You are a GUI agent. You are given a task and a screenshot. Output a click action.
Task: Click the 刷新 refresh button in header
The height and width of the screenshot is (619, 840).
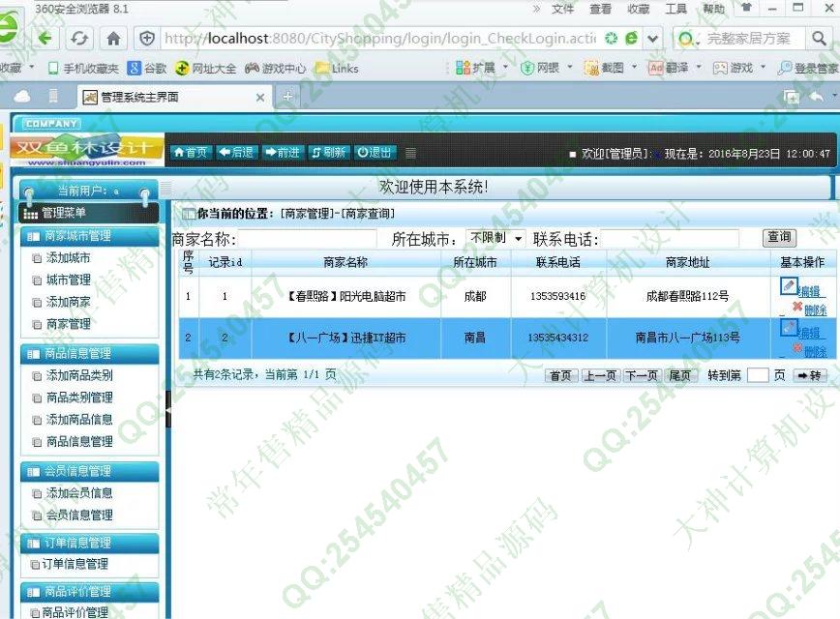click(x=328, y=152)
